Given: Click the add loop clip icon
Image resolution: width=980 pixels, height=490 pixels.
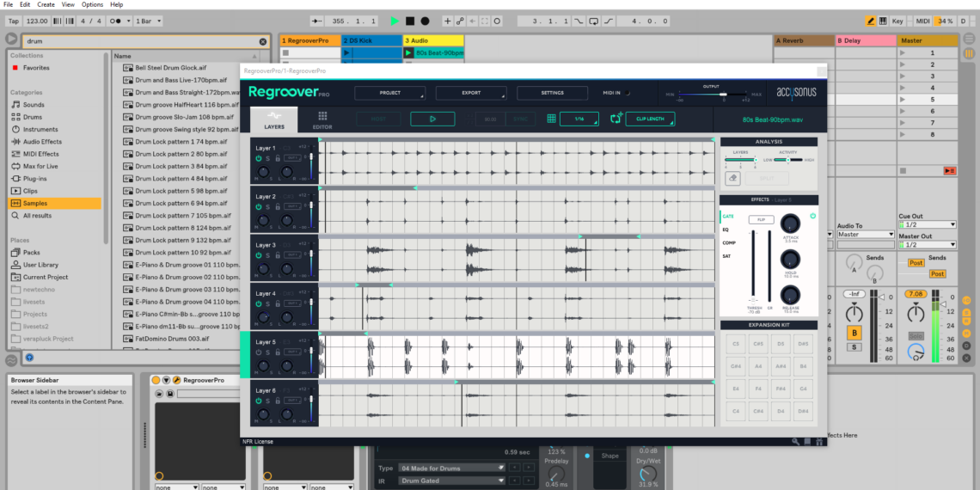Looking at the screenshot, I should 616,119.
